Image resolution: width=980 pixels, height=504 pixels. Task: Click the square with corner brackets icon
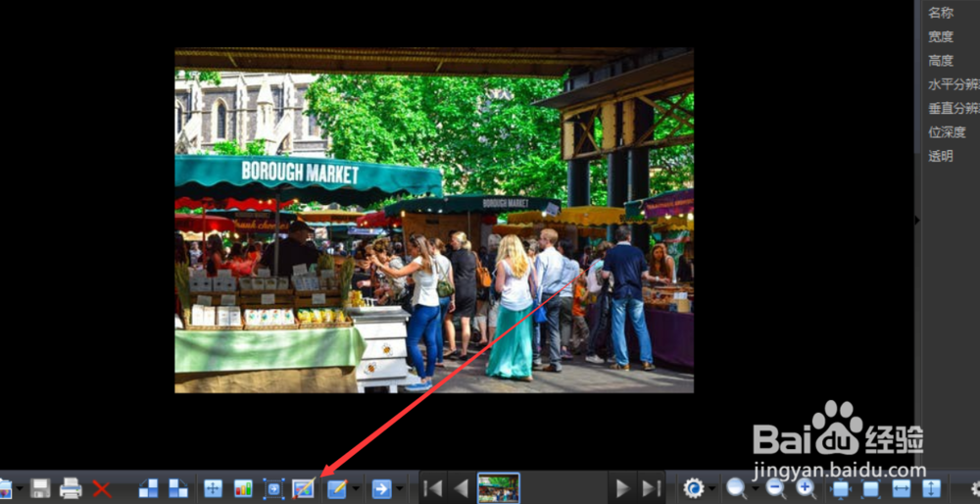pos(870,488)
